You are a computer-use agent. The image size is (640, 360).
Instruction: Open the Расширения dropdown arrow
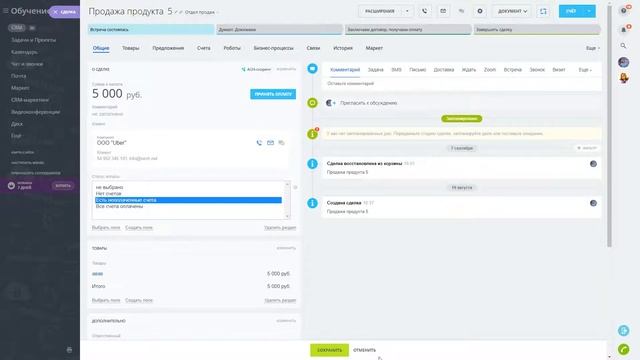(x=407, y=11)
